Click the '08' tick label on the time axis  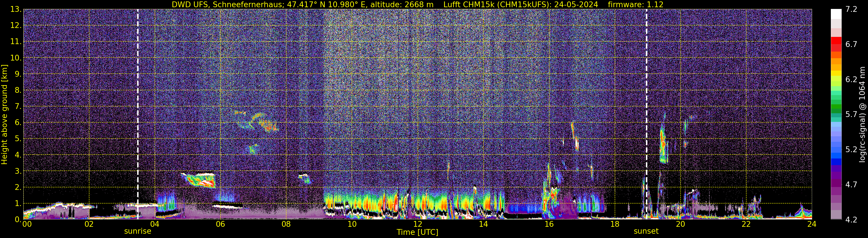(286, 224)
